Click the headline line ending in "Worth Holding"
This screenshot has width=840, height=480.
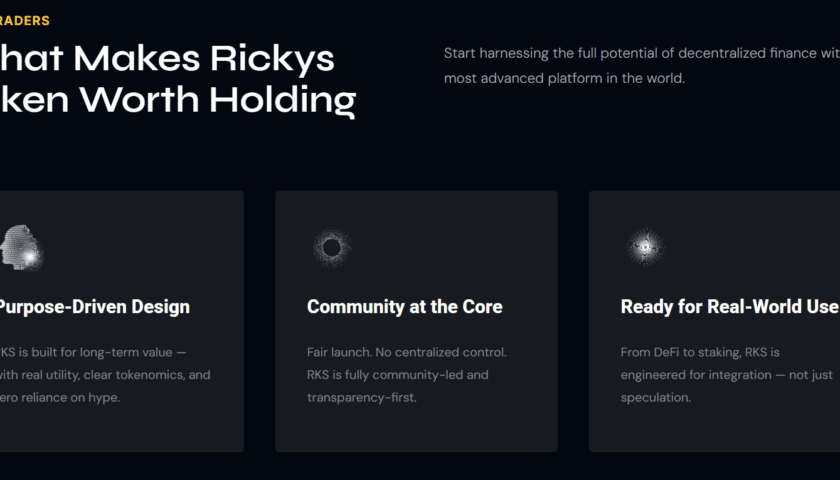[x=177, y=99]
